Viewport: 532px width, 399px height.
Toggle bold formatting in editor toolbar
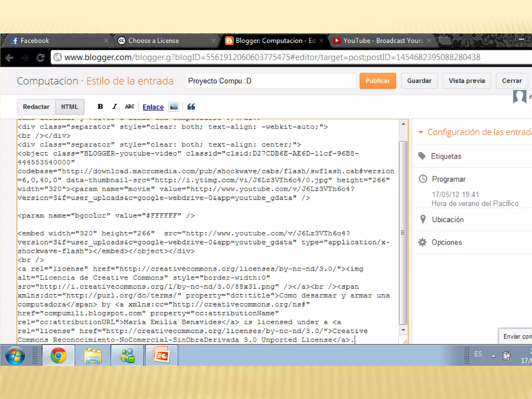[100, 107]
